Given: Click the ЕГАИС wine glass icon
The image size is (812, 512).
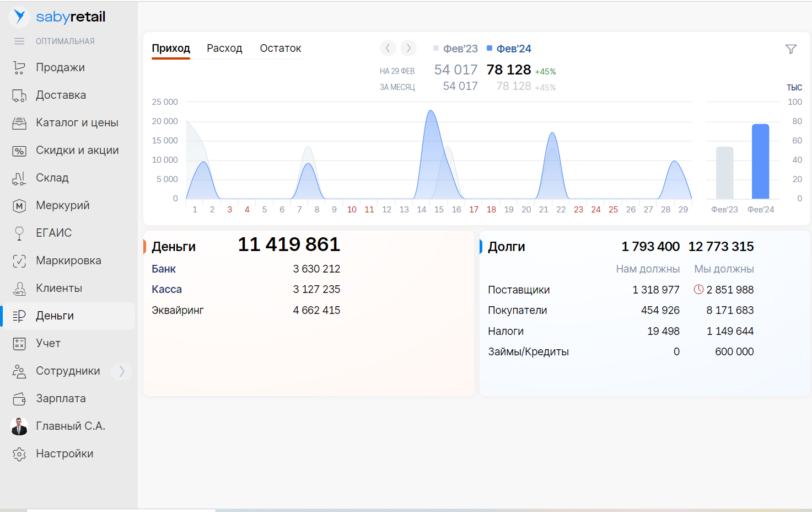Looking at the screenshot, I should pyautogui.click(x=19, y=233).
